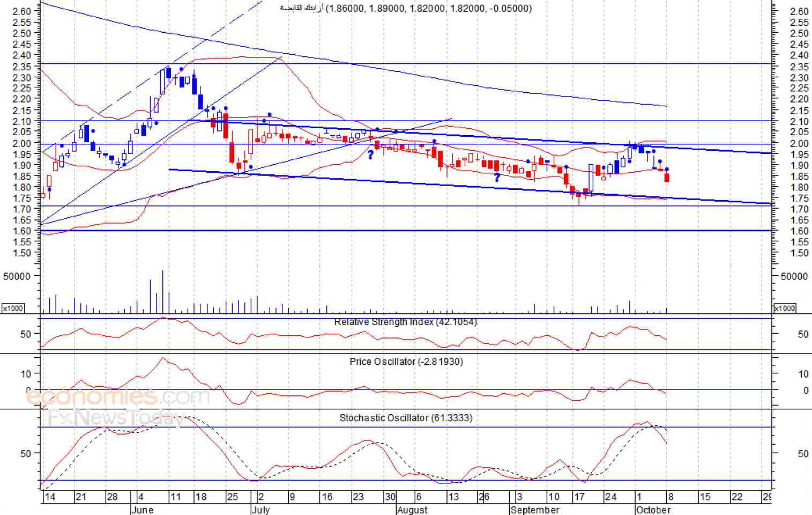This screenshot has height=515, width=812.
Task: Select the date label 24 on time axis
Action: click(611, 497)
